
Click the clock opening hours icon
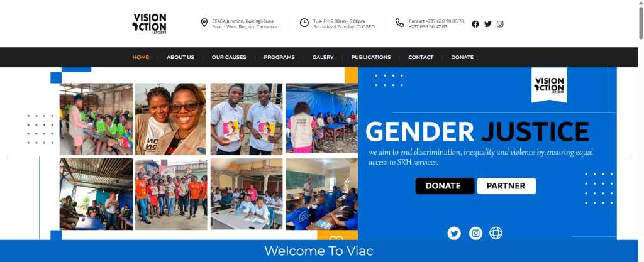304,23
